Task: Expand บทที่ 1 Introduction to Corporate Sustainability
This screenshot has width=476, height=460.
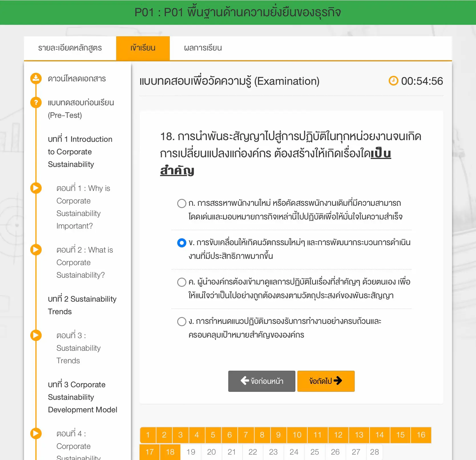Action: (x=80, y=152)
